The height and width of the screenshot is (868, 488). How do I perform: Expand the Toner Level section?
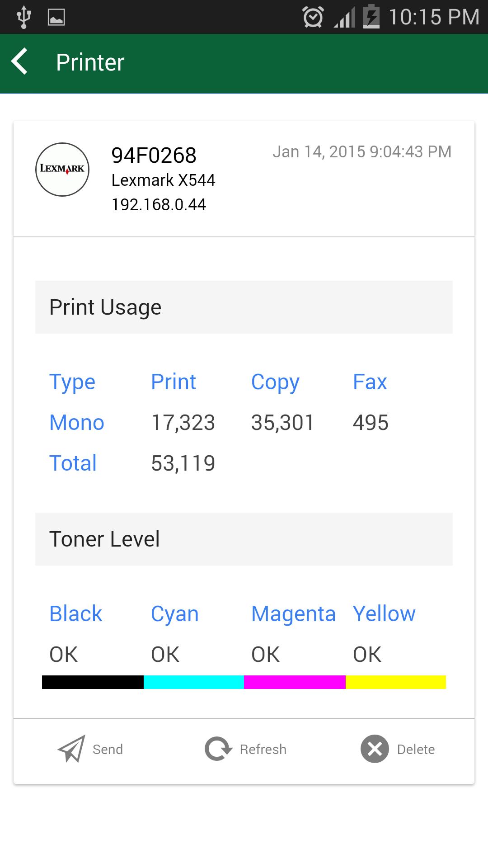pos(104,538)
